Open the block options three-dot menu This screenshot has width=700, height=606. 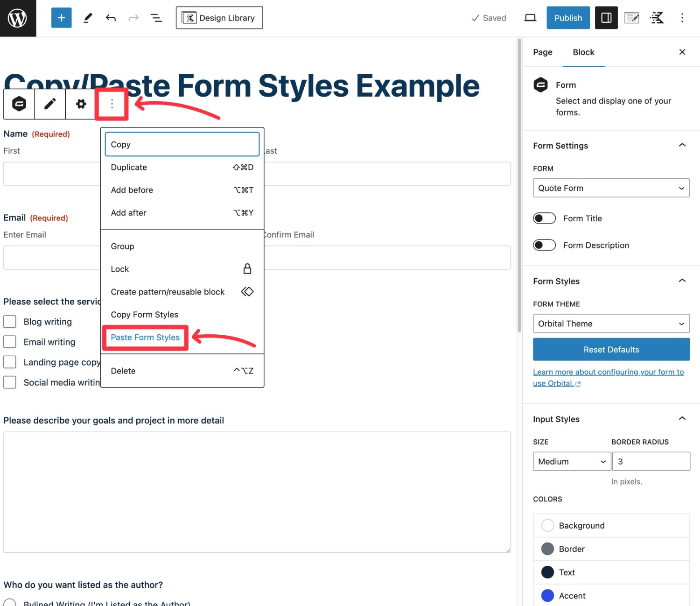point(112,104)
